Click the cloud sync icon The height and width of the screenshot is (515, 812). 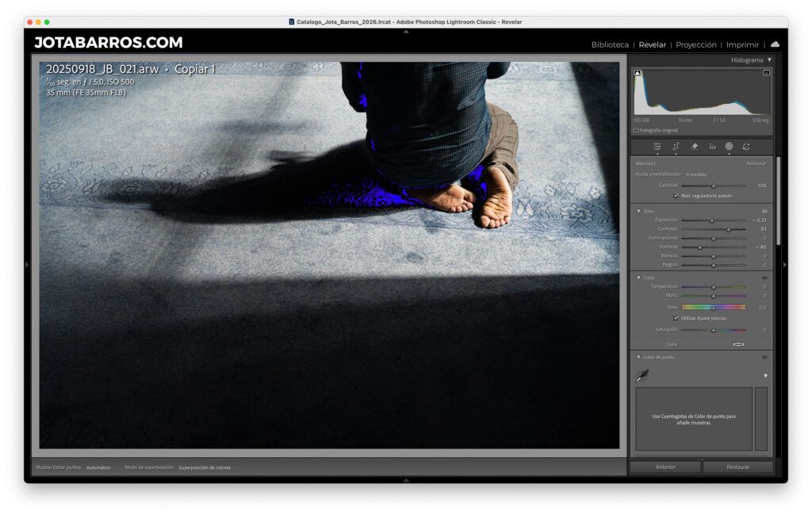click(x=775, y=44)
